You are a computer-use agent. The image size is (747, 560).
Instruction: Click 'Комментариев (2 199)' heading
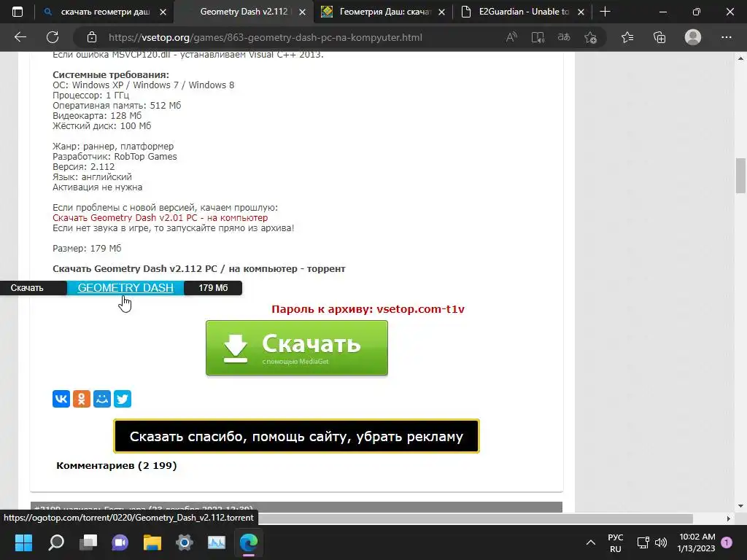116,465
